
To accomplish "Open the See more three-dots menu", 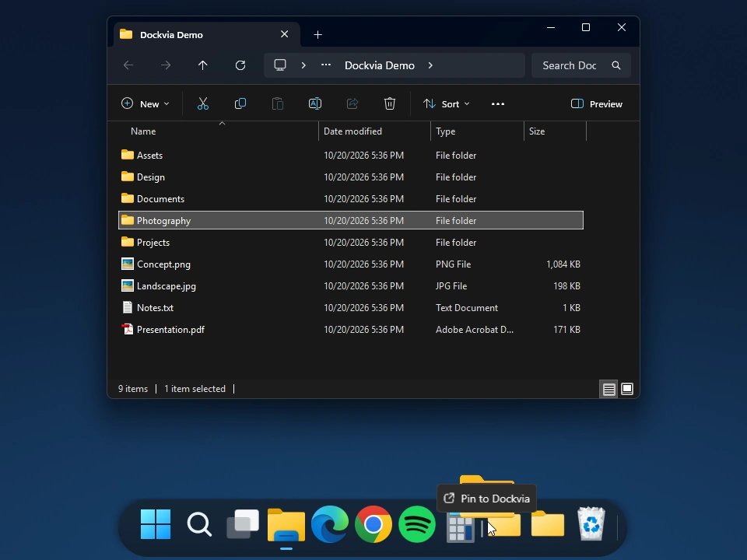I will click(498, 103).
